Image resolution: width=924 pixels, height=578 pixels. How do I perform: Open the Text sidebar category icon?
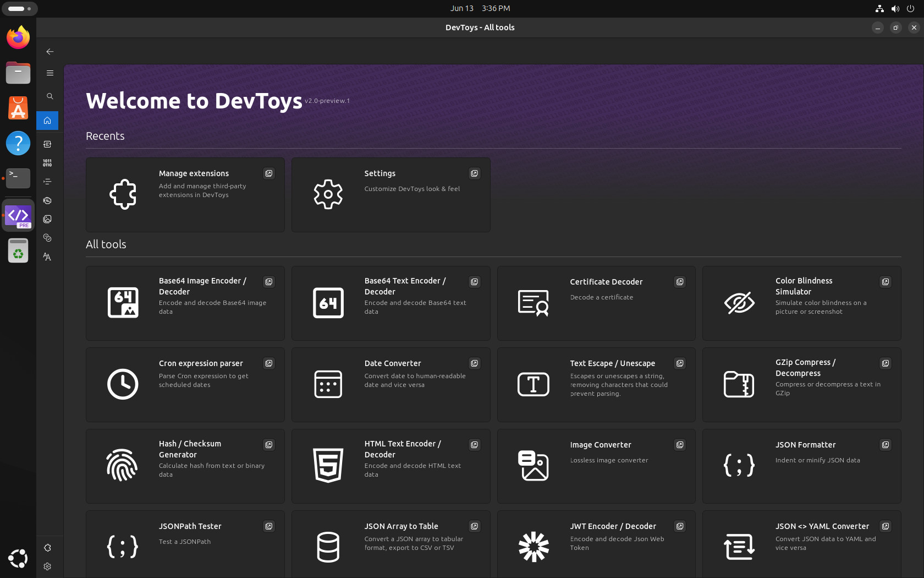pyautogui.click(x=47, y=257)
